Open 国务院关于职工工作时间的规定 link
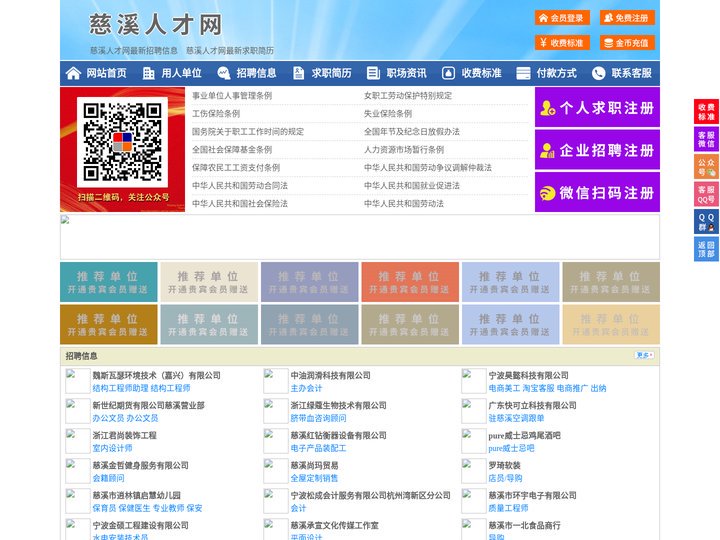 [248, 131]
